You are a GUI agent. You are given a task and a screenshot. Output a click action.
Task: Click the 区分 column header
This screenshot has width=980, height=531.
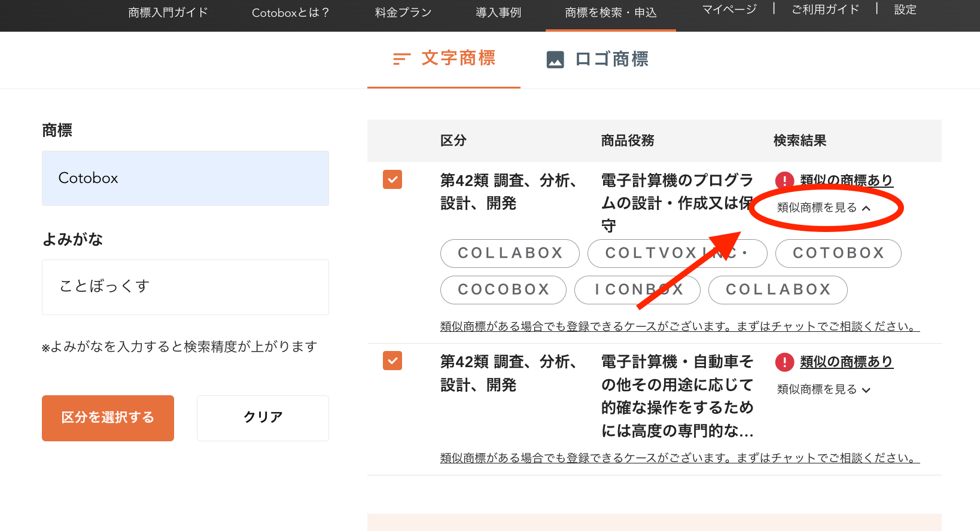pyautogui.click(x=453, y=141)
